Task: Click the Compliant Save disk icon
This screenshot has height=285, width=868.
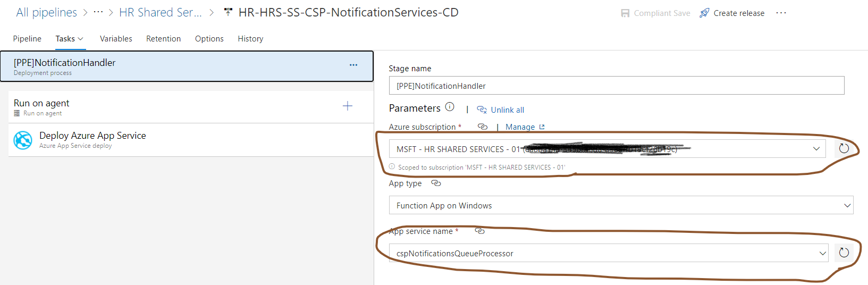Action: [x=625, y=13]
